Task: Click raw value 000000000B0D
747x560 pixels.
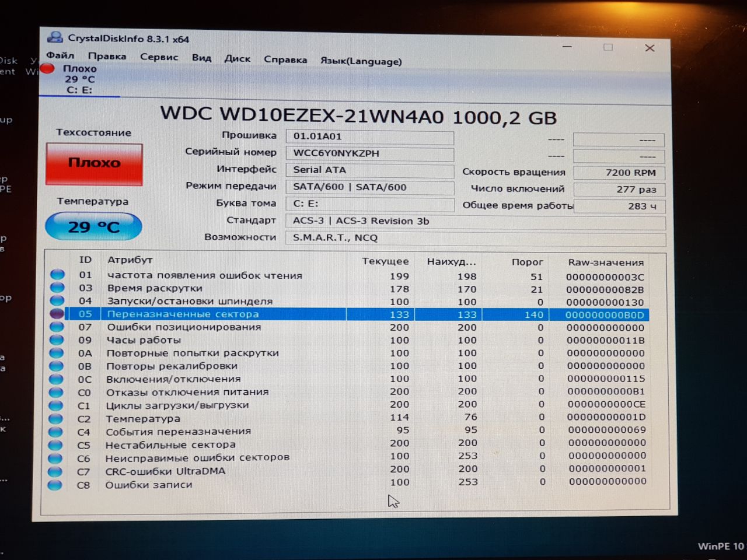Action: [605, 315]
